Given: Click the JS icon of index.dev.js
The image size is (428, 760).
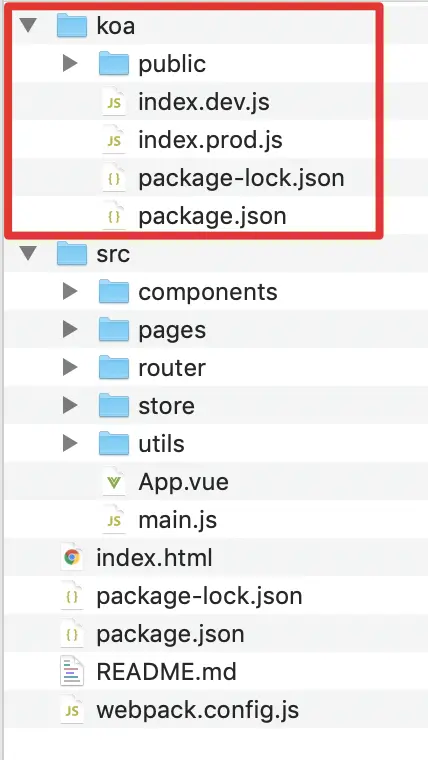Looking at the screenshot, I should (x=114, y=102).
